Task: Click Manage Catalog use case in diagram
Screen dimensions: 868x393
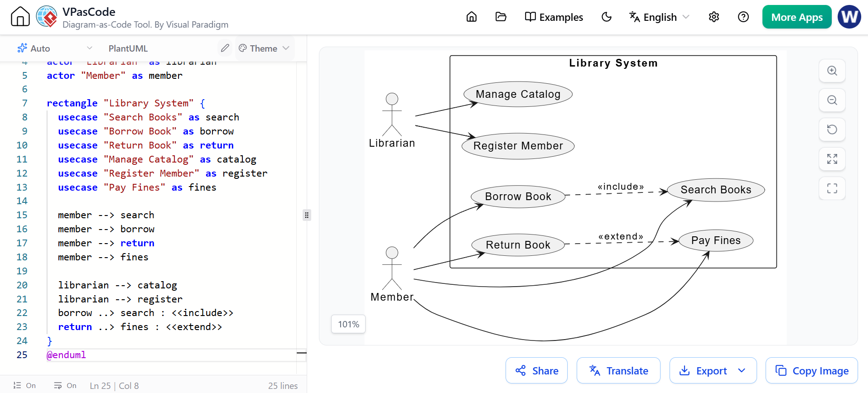Action: tap(518, 94)
